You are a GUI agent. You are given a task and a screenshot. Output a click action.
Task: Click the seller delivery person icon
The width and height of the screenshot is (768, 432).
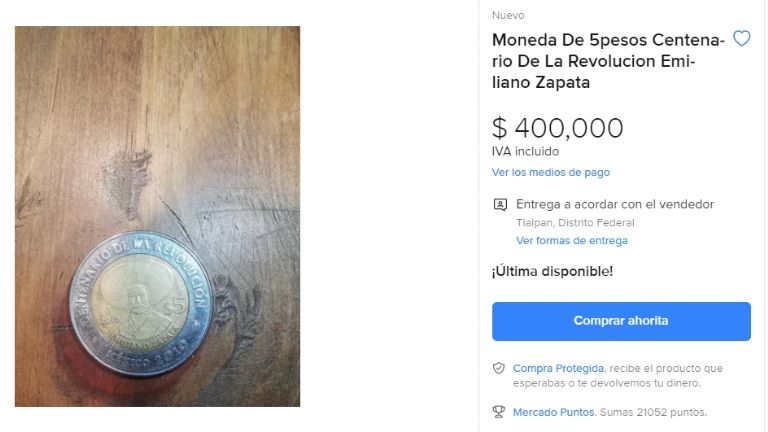tap(500, 204)
